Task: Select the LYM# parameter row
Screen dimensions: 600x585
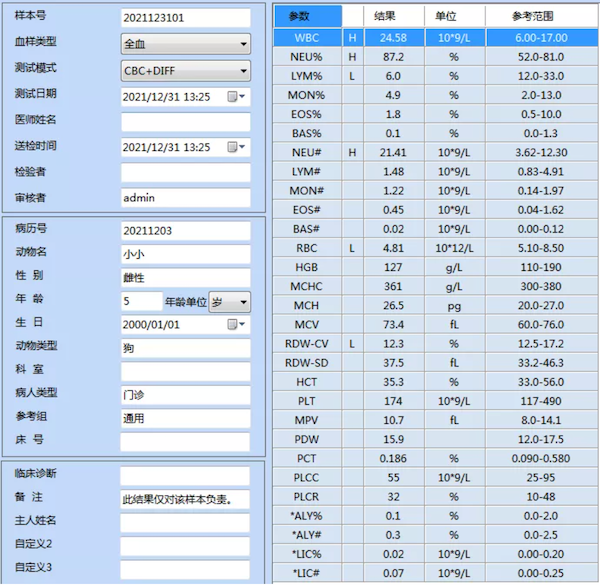Action: point(435,172)
